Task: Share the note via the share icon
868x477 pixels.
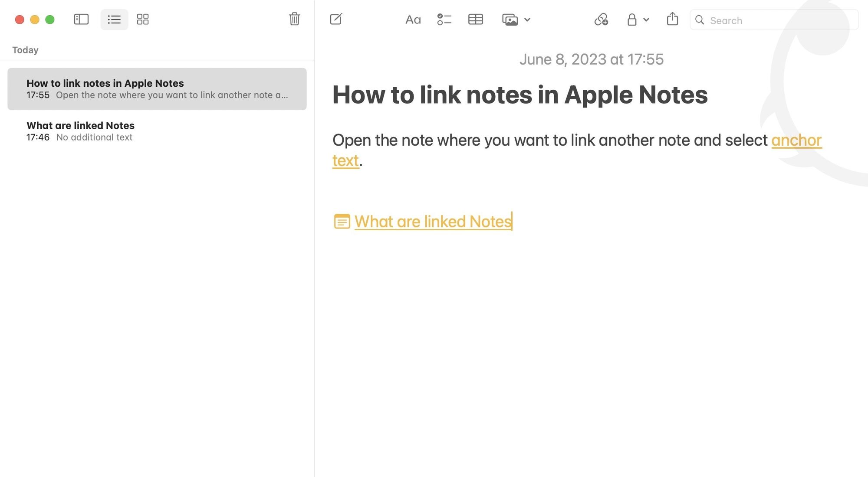Action: coord(672,19)
